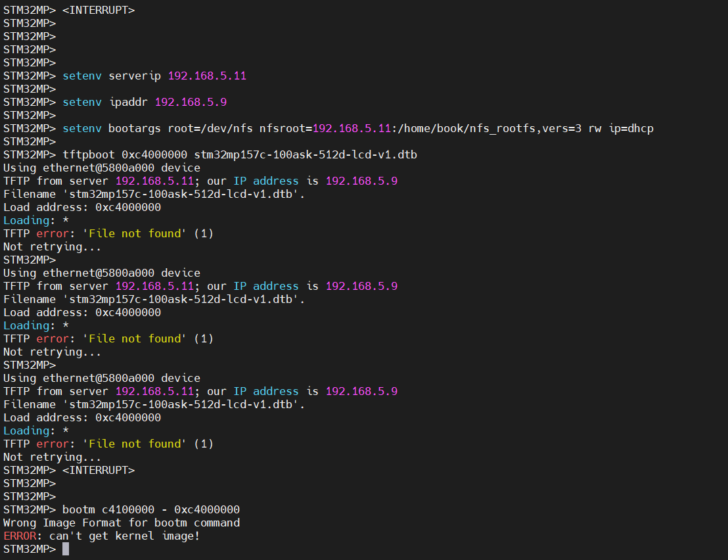Click the word ipaddr in setenv command
Viewport: 728px width, 560px height.
point(128,102)
